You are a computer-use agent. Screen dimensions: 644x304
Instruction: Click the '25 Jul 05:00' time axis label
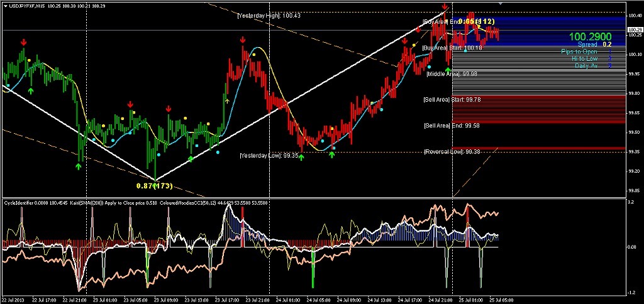(502, 300)
